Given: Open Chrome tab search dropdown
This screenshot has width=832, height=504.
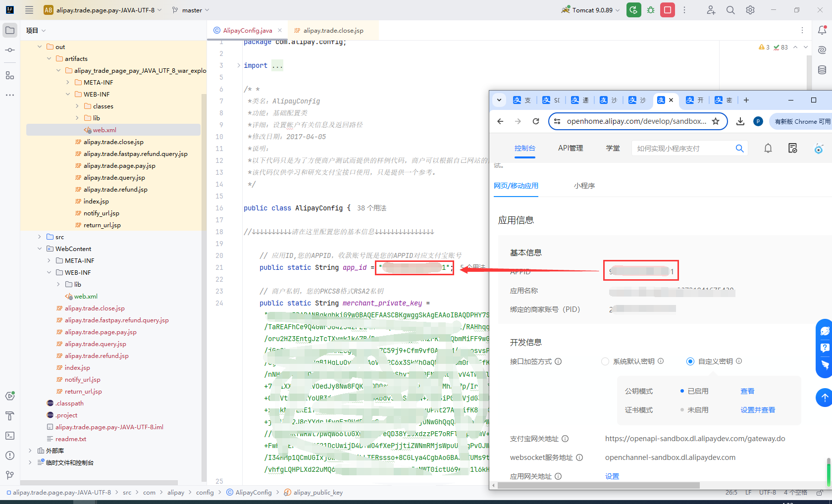Looking at the screenshot, I should coord(499,100).
